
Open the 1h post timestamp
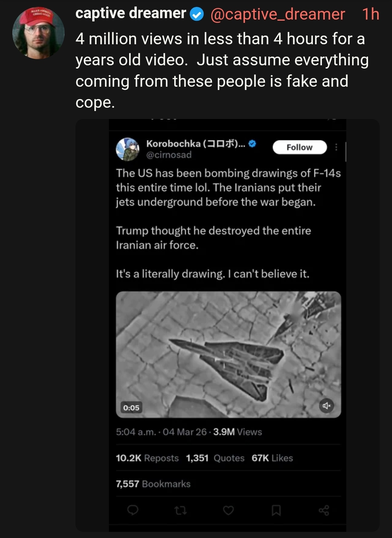371,14
